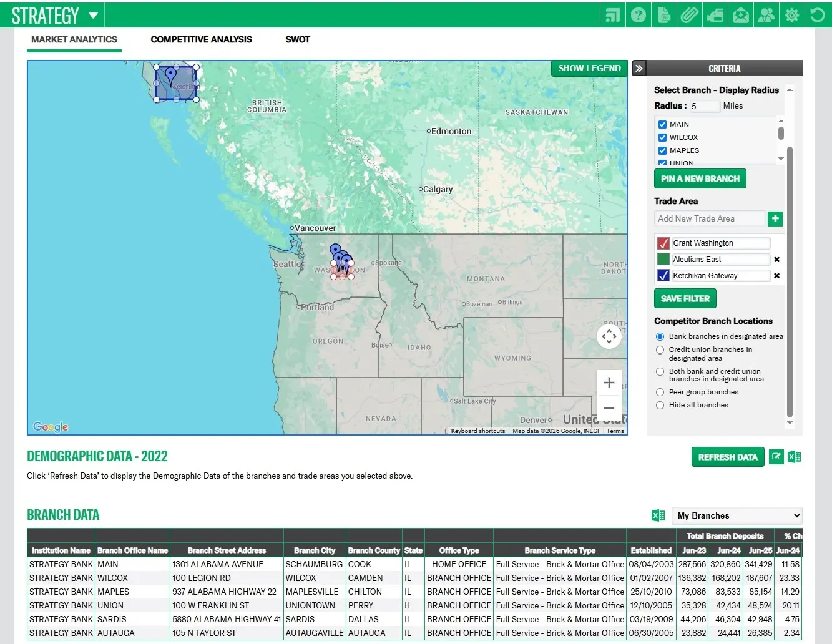Click the HOME OFFICE office type cell
The height and width of the screenshot is (644, 832).
(x=459, y=564)
